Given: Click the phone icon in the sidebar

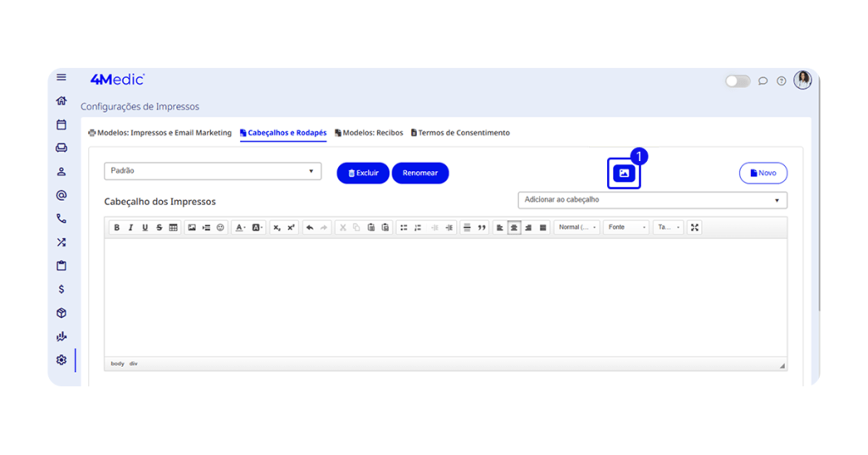Looking at the screenshot, I should 61,219.
